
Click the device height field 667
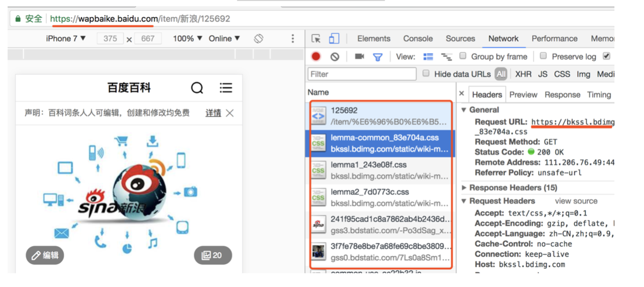pos(148,38)
